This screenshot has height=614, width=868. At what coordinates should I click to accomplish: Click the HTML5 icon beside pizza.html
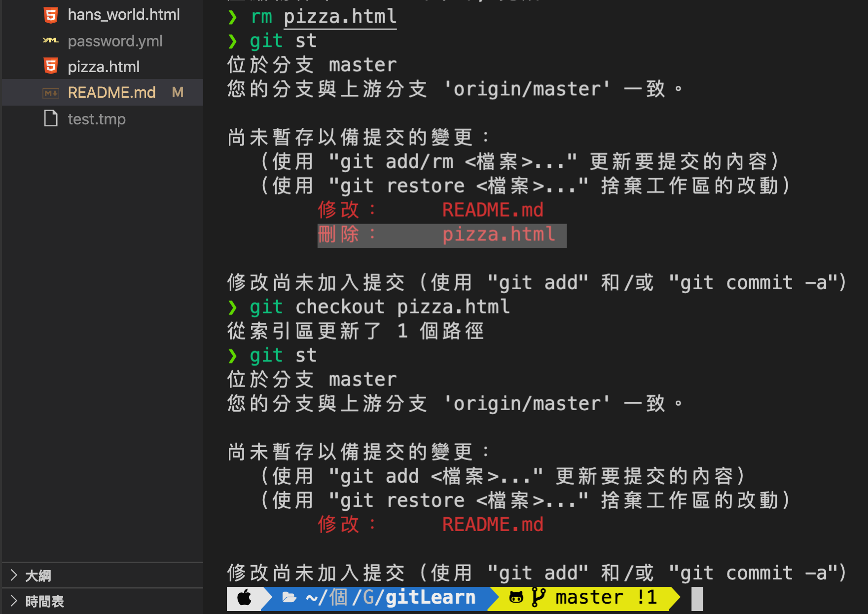pos(51,66)
